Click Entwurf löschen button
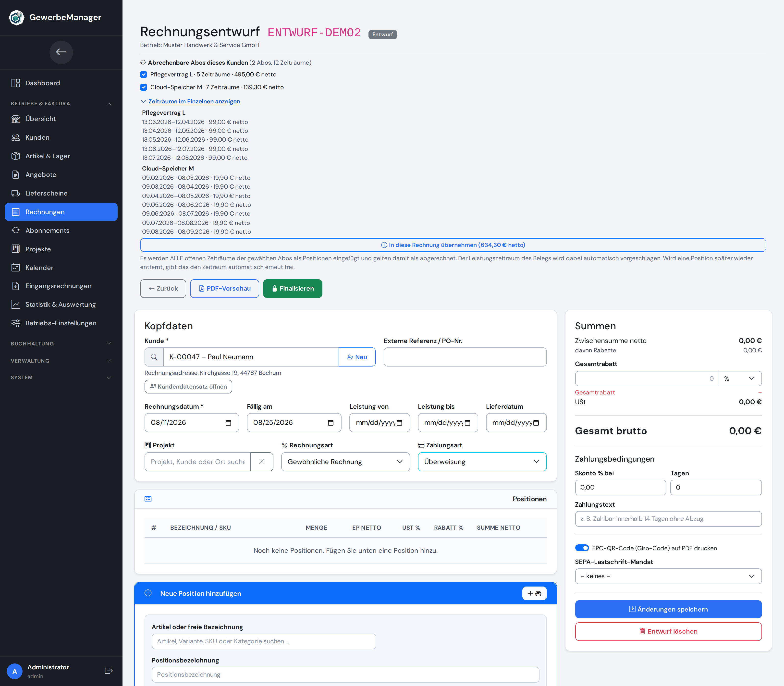 (668, 632)
